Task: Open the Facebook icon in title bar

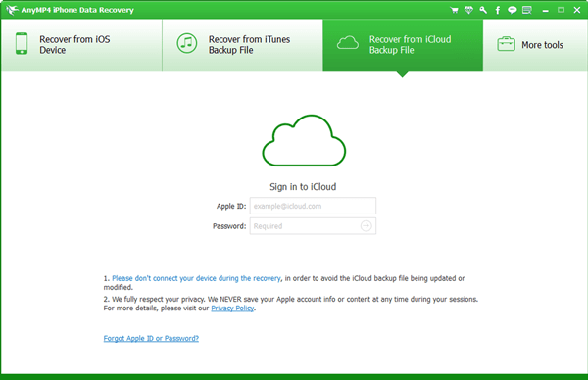Action: (x=498, y=10)
